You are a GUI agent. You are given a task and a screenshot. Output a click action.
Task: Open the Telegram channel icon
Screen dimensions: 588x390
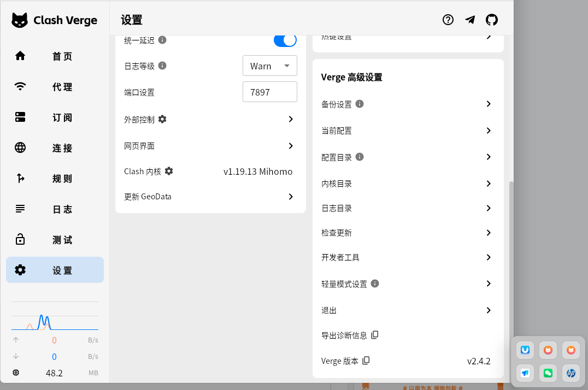470,20
